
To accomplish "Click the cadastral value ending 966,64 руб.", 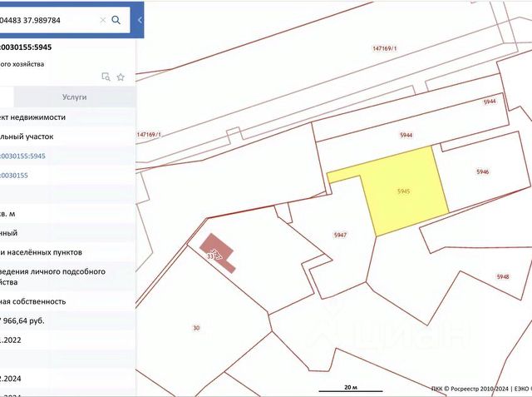I will click(22, 320).
